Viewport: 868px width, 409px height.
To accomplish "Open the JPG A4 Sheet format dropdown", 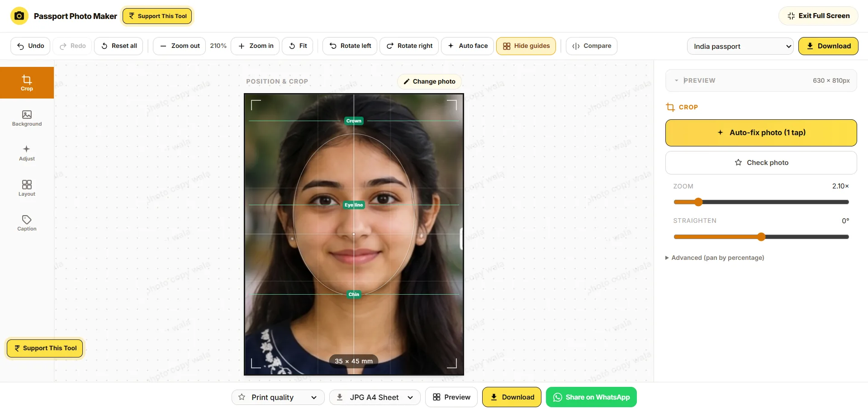I will point(375,397).
